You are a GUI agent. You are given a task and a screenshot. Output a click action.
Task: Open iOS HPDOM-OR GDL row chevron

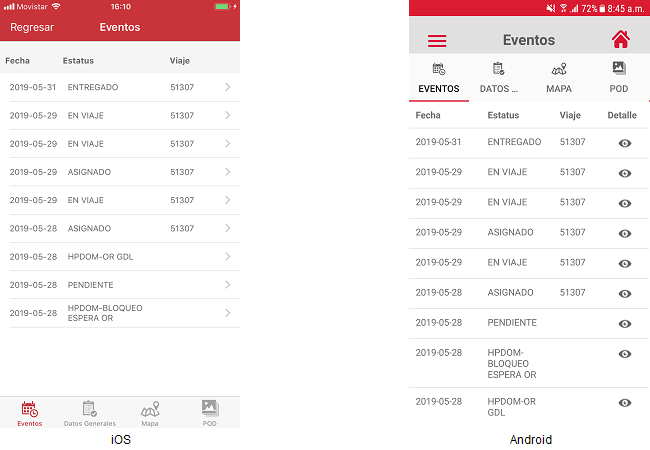228,257
